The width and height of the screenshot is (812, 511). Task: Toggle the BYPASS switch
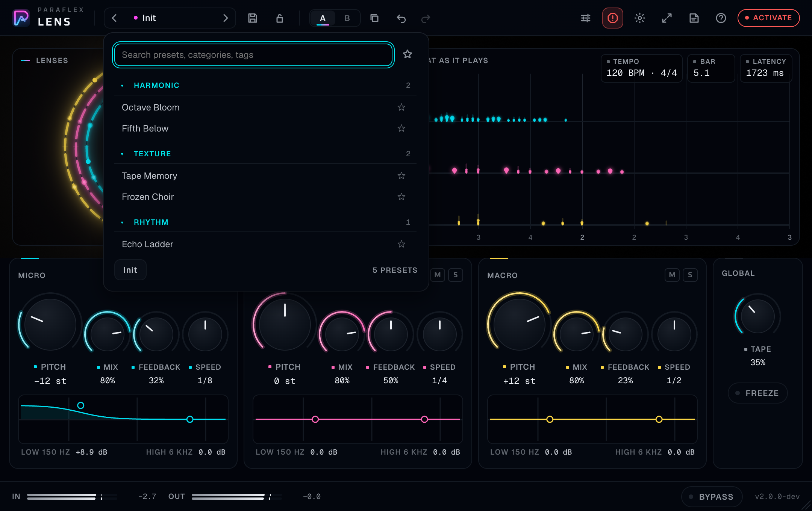pyautogui.click(x=712, y=497)
